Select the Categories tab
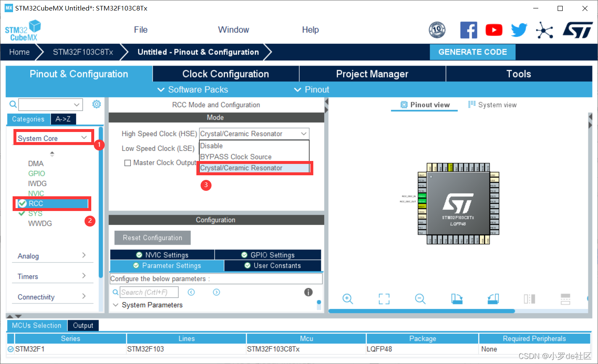598x364 pixels. (x=28, y=119)
